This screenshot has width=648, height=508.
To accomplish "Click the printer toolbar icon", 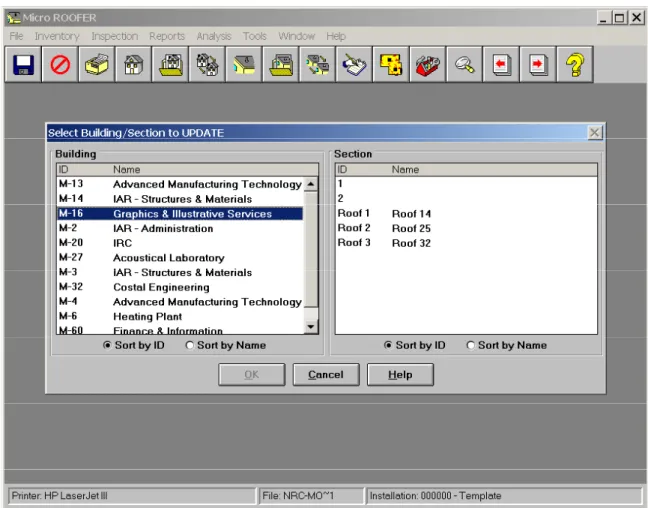I will click(x=96, y=64).
